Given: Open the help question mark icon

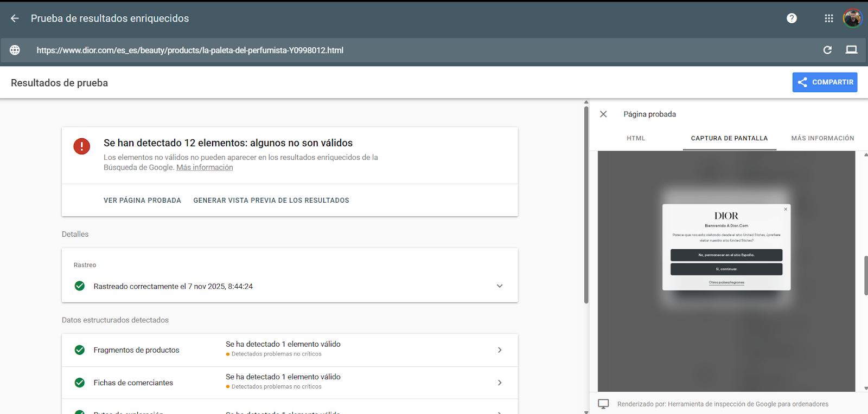Looking at the screenshot, I should 792,18.
